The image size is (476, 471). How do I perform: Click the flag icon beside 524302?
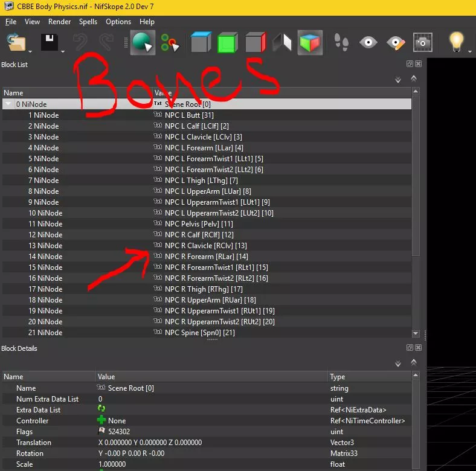point(101,431)
